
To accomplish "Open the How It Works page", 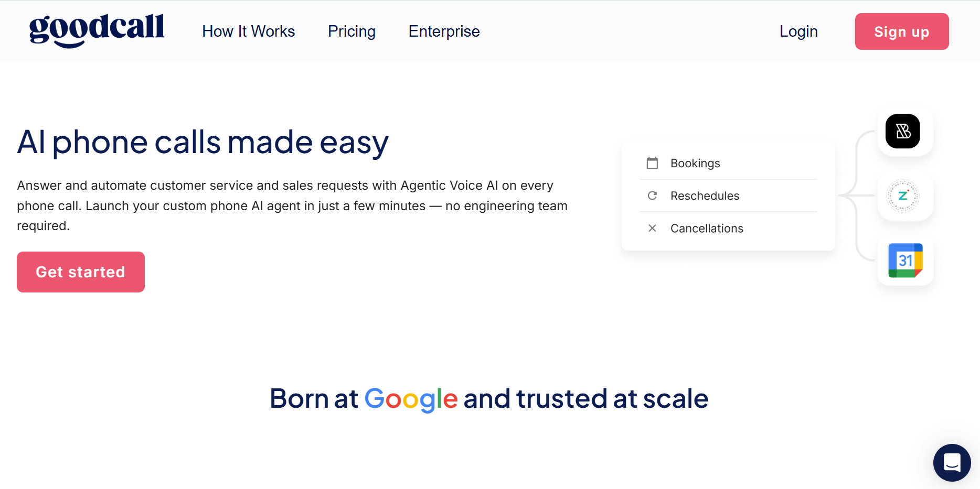I will pos(248,31).
